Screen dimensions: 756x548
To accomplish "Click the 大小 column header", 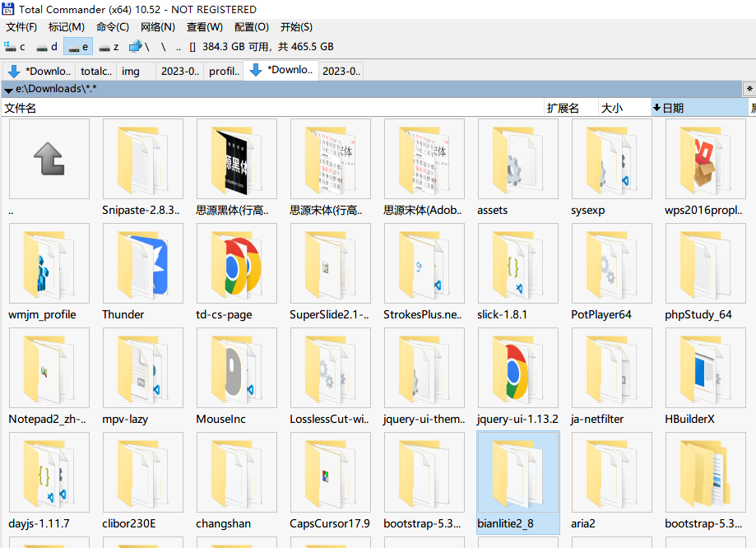I will click(x=612, y=108).
